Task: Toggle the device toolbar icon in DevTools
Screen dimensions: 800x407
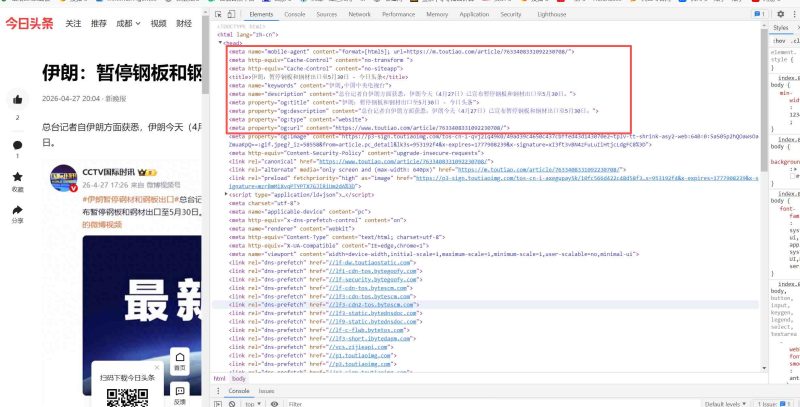Action: tap(231, 14)
